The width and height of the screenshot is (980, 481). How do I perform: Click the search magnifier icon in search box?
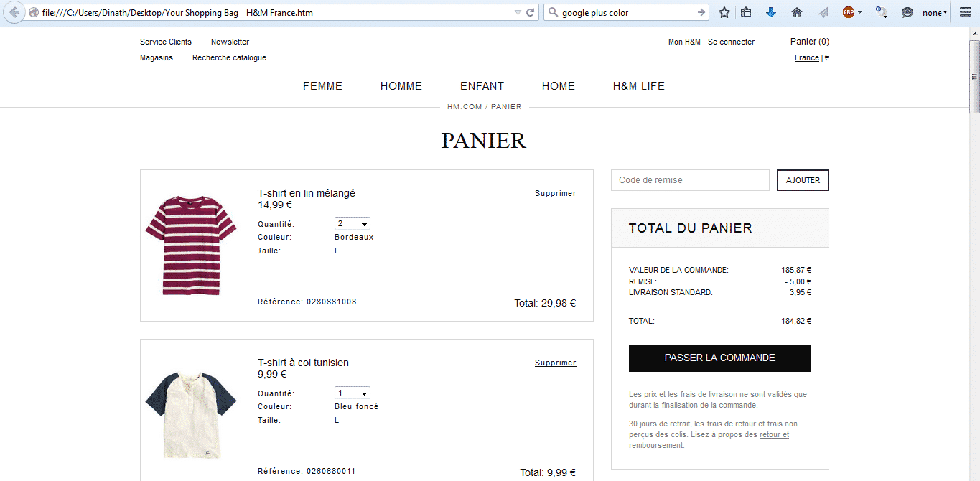click(x=553, y=12)
